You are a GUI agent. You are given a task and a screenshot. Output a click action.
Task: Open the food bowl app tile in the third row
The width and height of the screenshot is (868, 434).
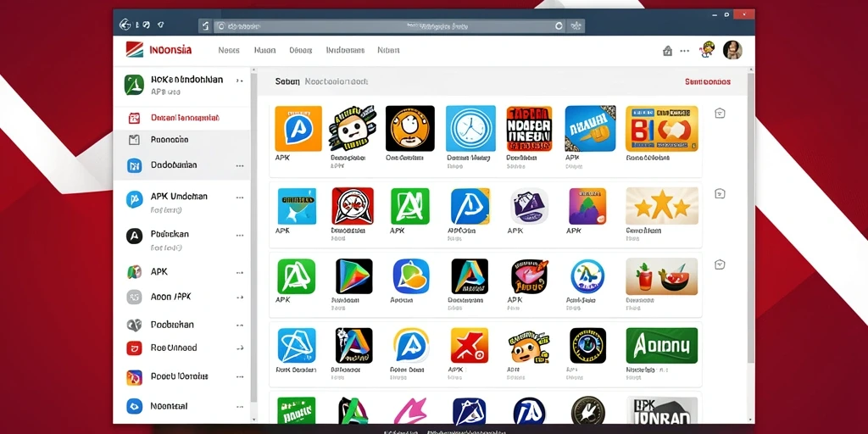[661, 276]
